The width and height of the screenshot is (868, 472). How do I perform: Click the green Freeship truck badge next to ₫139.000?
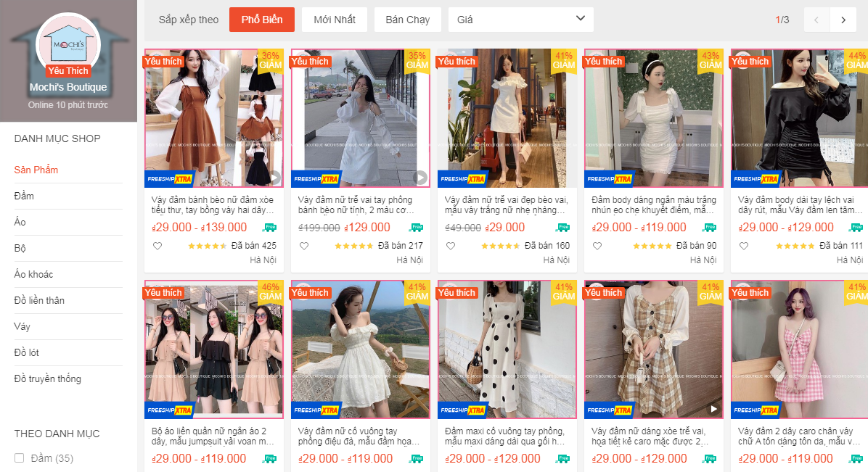[x=269, y=228]
